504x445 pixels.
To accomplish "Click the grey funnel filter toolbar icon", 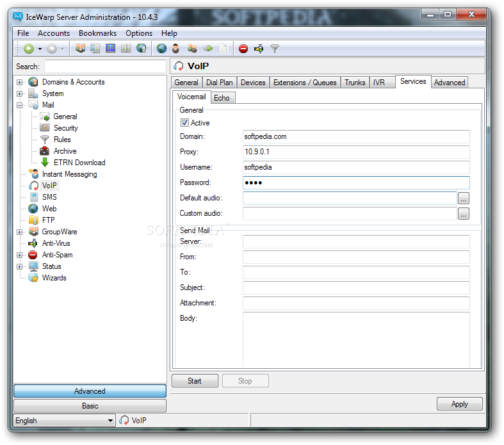I will 275,49.
